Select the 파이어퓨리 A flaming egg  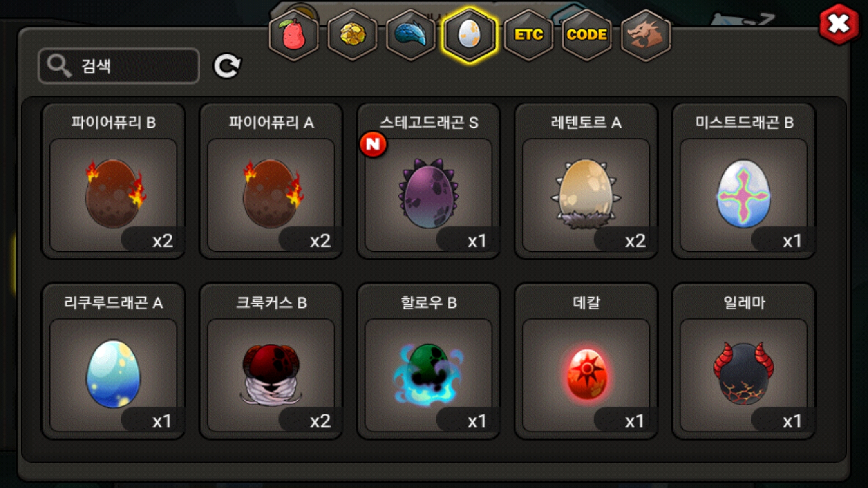point(271,181)
